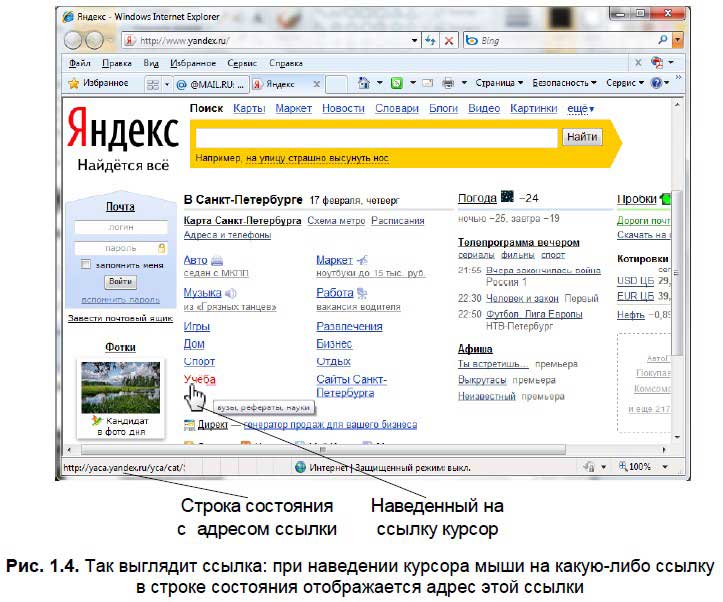The height and width of the screenshot is (602, 723).
Task: Click the Quick Tabs grid icon
Action: click(x=153, y=84)
